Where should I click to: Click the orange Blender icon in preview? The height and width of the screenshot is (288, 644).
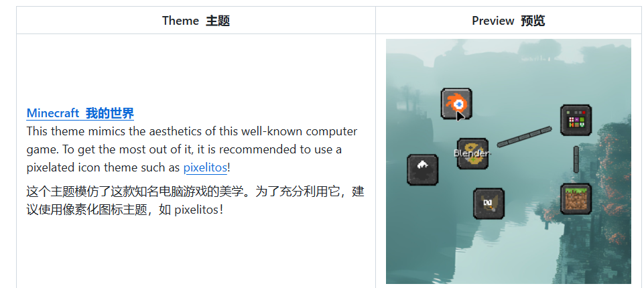click(x=456, y=104)
